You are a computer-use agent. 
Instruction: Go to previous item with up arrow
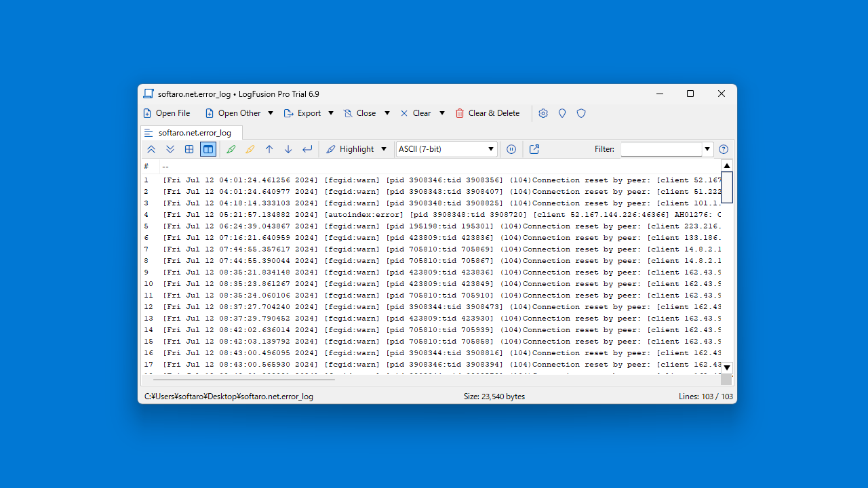[x=269, y=149]
